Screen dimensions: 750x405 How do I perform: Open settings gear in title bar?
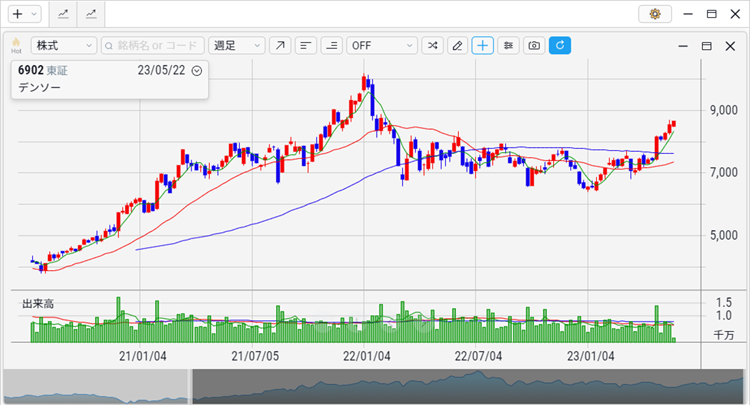point(655,14)
